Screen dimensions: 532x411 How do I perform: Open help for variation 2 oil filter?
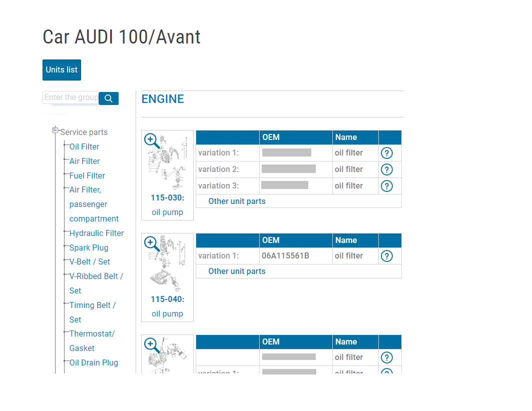(386, 169)
